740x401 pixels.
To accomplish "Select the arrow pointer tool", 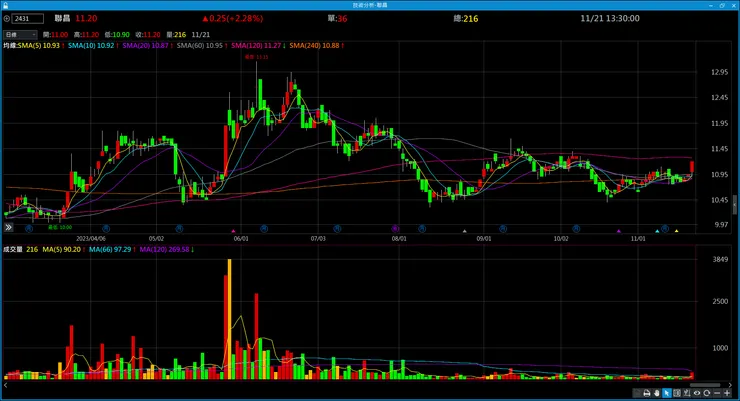I will 667,393.
